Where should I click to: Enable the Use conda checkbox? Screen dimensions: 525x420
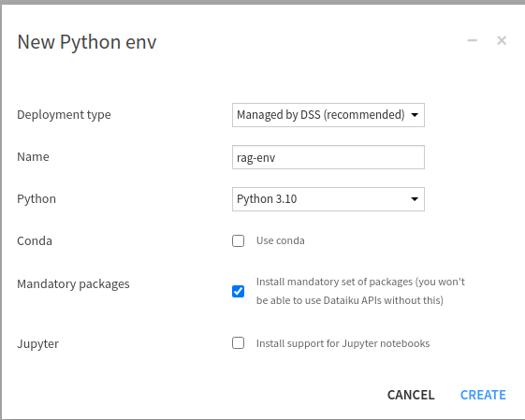pyautogui.click(x=238, y=240)
